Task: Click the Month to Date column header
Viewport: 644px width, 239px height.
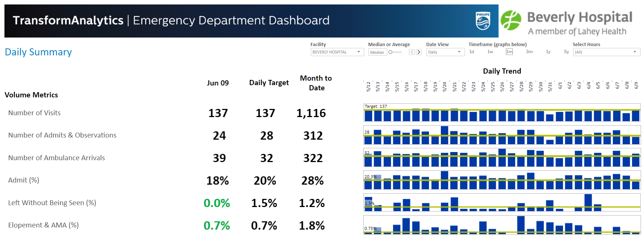Action: (316, 83)
